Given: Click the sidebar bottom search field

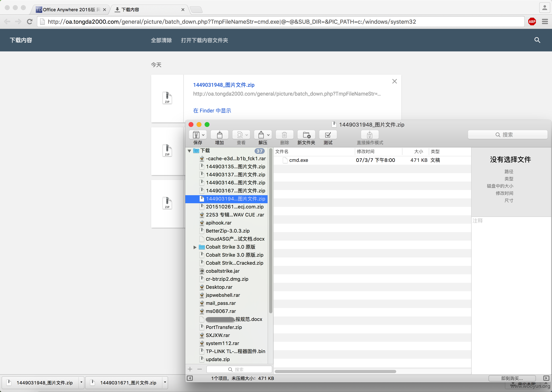Looking at the screenshot, I should click(239, 369).
